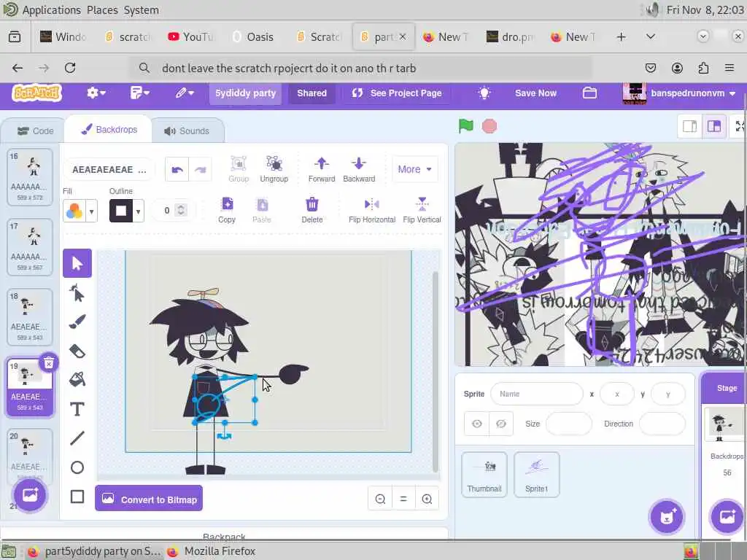Click Convert to Bitmap button
Image resolution: width=747 pixels, height=560 pixels.
click(x=149, y=499)
